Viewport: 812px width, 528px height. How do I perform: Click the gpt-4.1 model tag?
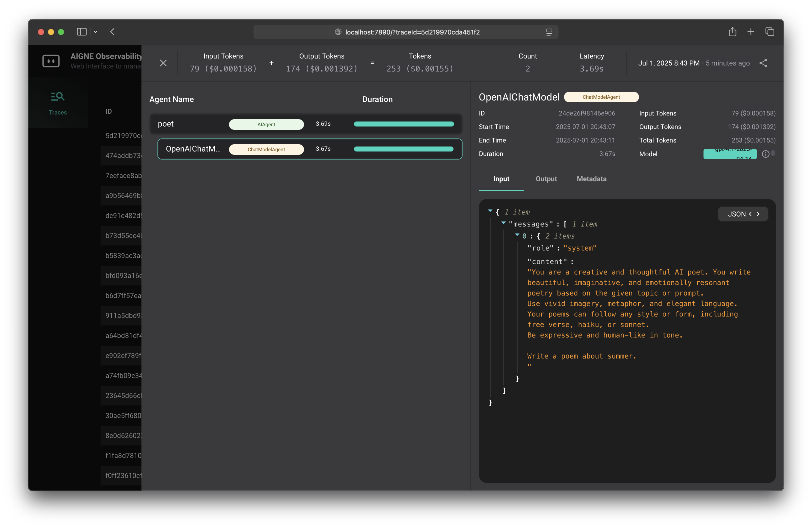click(730, 154)
